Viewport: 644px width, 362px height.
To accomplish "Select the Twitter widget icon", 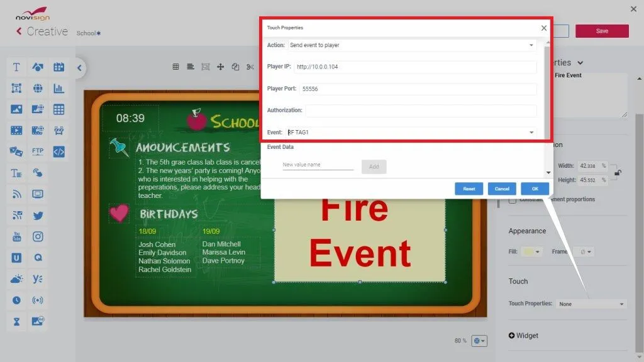I will (38, 216).
